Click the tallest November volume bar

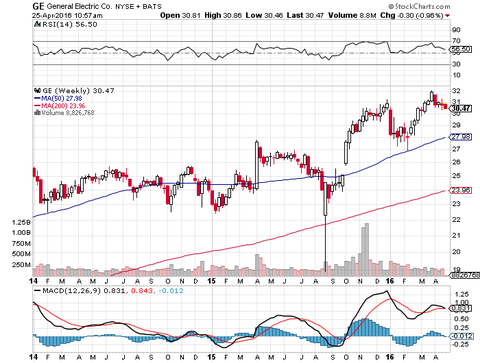click(x=367, y=250)
